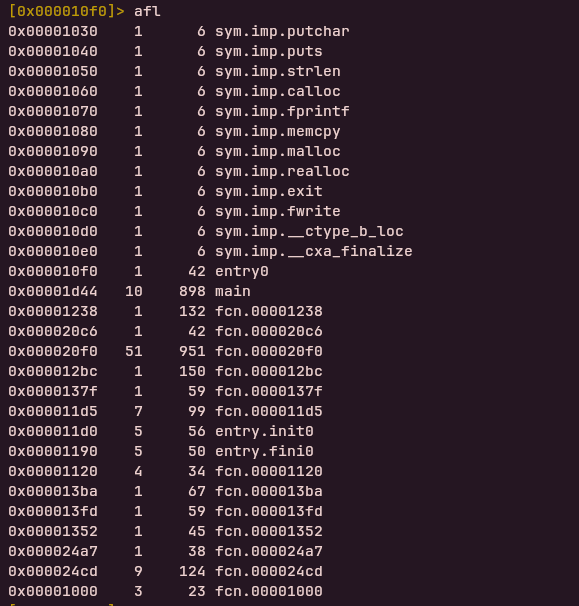
Task: Select address 0x00001238
Action: (53, 312)
